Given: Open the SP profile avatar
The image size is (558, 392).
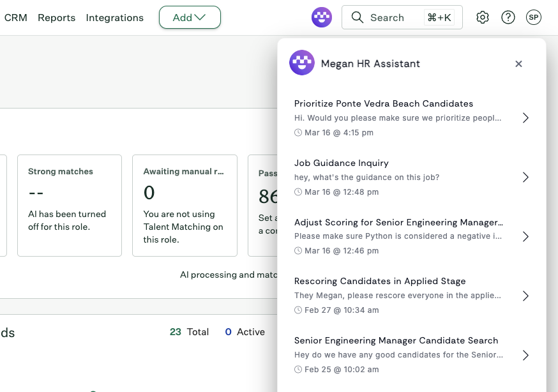Looking at the screenshot, I should point(534,17).
